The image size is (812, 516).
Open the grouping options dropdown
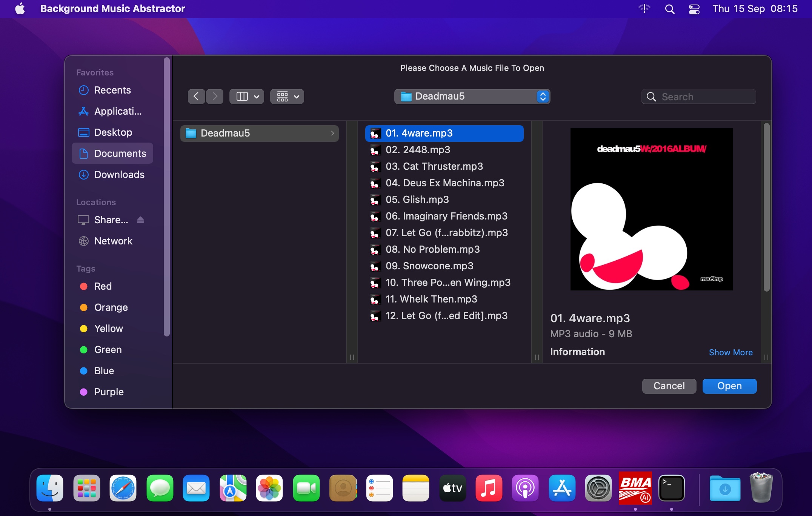coord(287,97)
